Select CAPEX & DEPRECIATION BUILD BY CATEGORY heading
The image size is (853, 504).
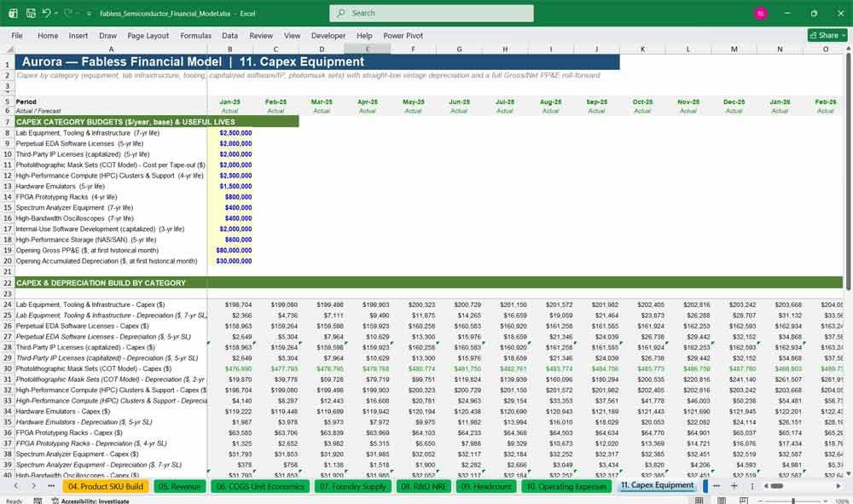click(102, 283)
